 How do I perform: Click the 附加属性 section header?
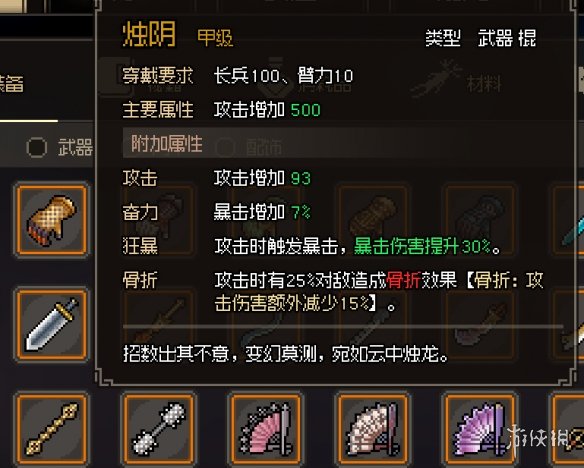click(166, 144)
